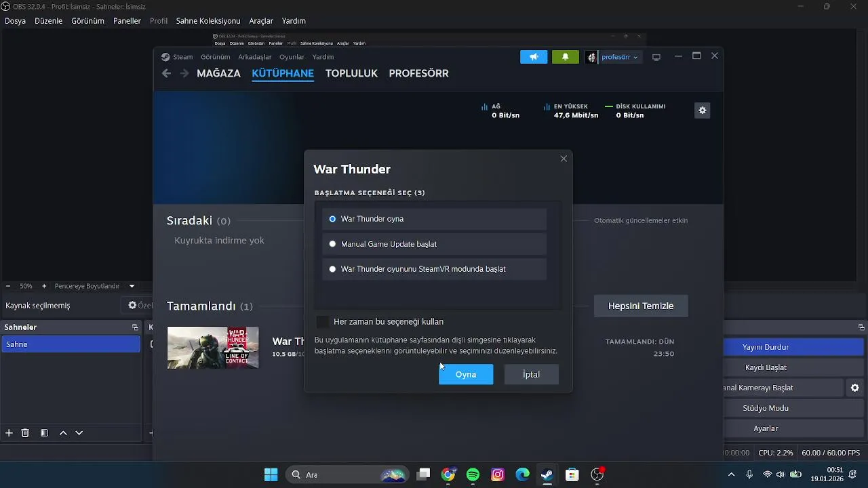Click the War Thunder game thumbnail

[213, 348]
